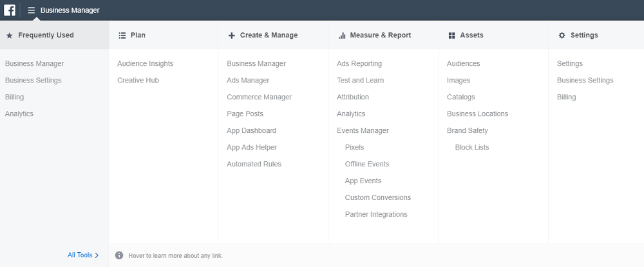Click the Measure & Report chart icon
The height and width of the screenshot is (267, 644).
[342, 35]
